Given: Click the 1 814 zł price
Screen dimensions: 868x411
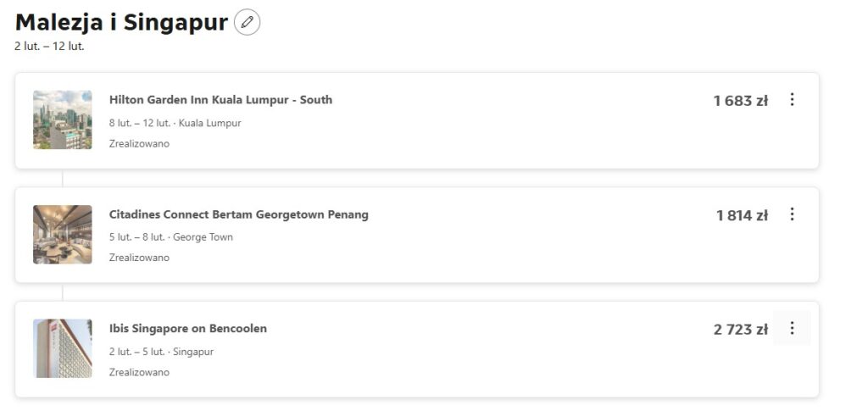Looking at the screenshot, I should (742, 215).
